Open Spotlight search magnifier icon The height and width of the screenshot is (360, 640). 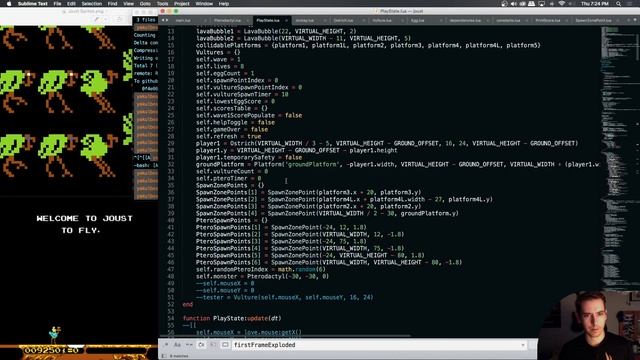619,4
